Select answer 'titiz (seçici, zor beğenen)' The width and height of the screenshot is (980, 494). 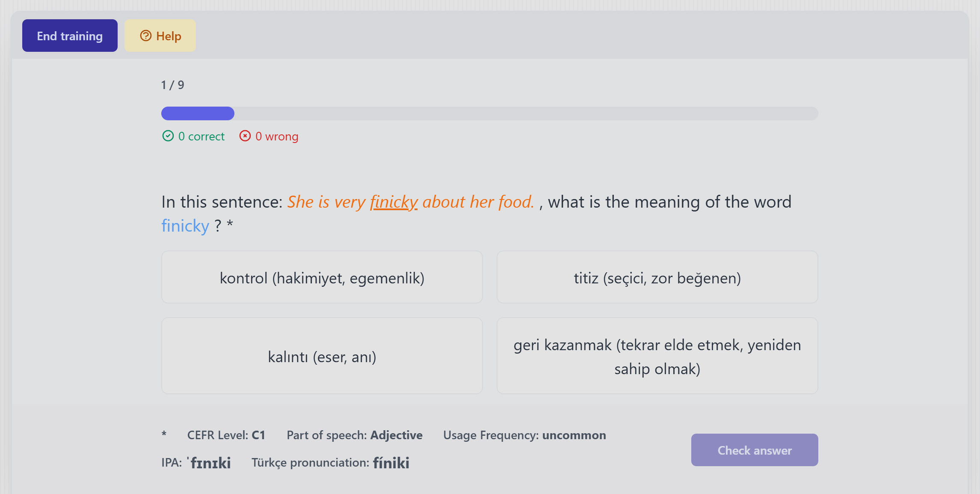point(657,277)
